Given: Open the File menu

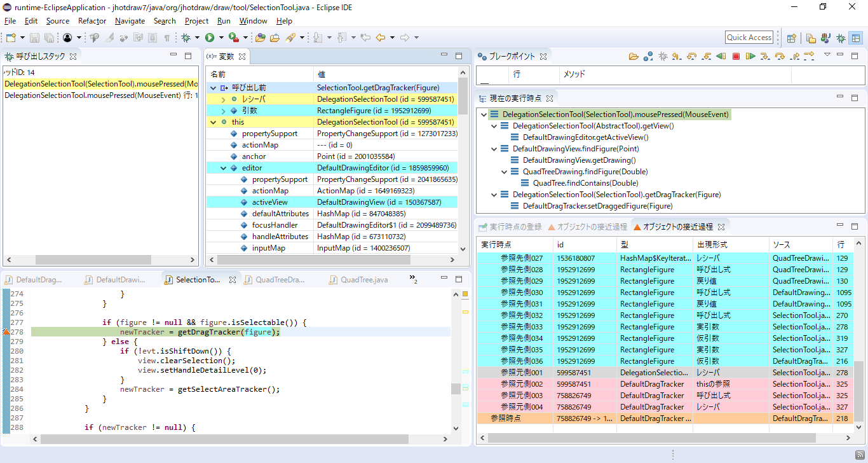Looking at the screenshot, I should coord(10,21).
